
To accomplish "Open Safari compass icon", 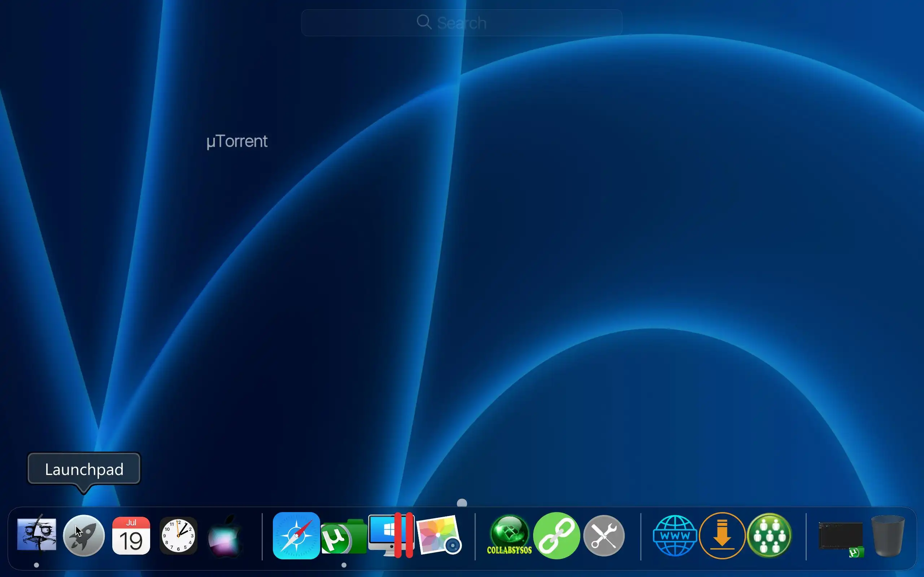I will (296, 536).
